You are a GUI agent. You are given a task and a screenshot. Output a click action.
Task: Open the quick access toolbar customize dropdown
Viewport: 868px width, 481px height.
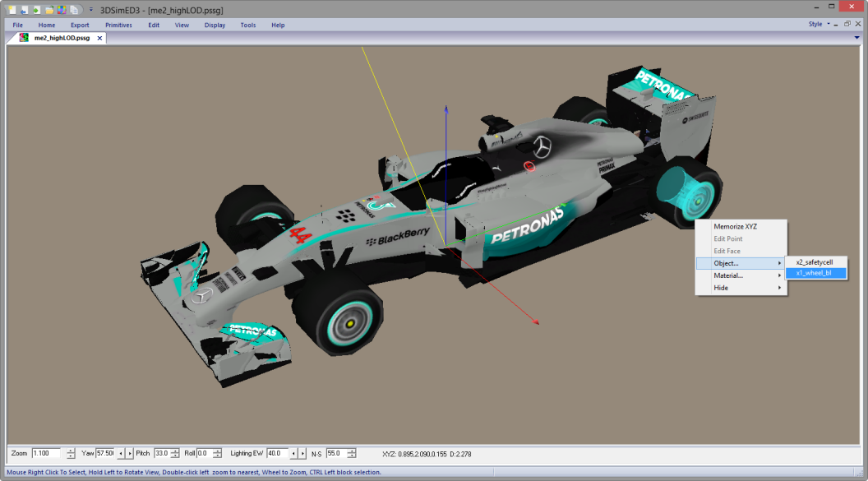pyautogui.click(x=90, y=9)
